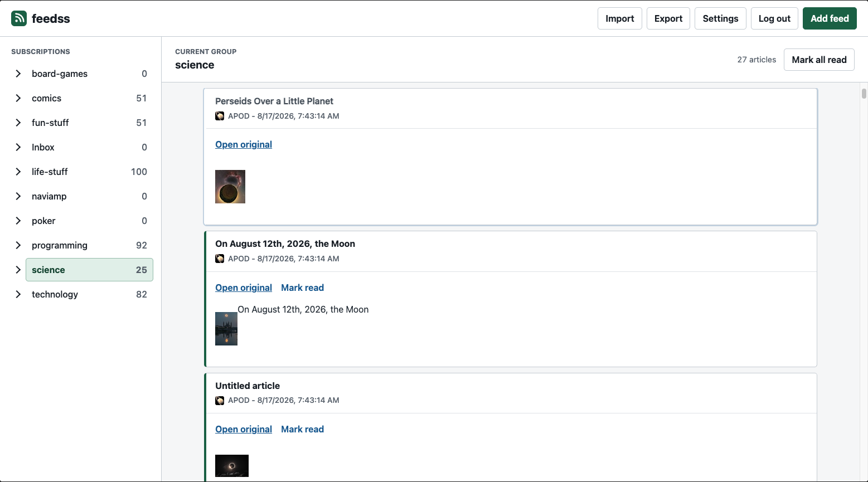Expand the programming group chevron
Screen dimensions: 868x482
click(x=18, y=245)
